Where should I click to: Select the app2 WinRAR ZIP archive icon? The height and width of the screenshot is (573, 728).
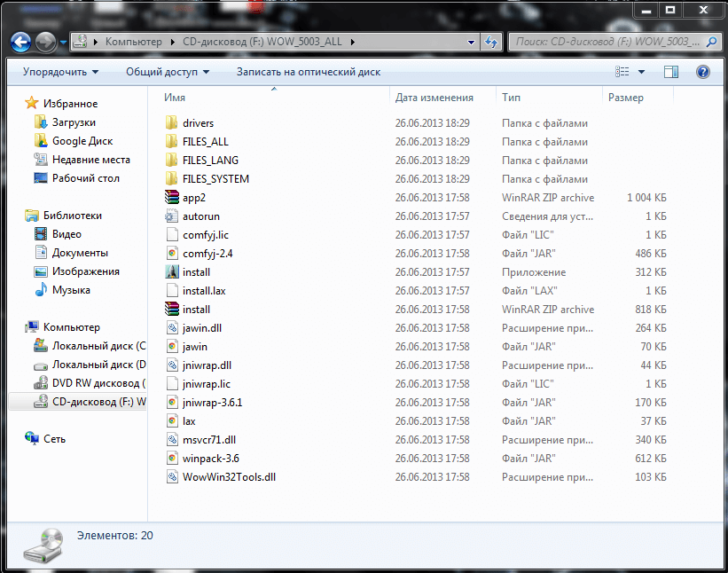click(x=172, y=198)
